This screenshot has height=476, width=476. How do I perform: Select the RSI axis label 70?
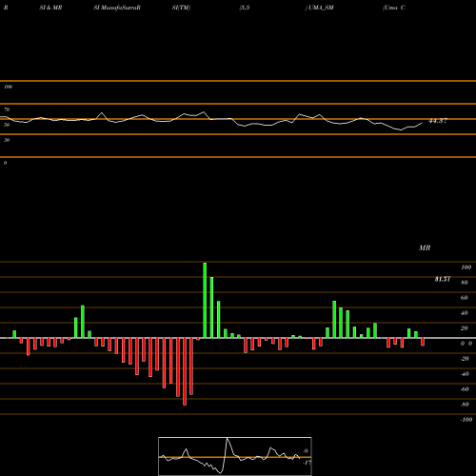[x=7, y=109]
